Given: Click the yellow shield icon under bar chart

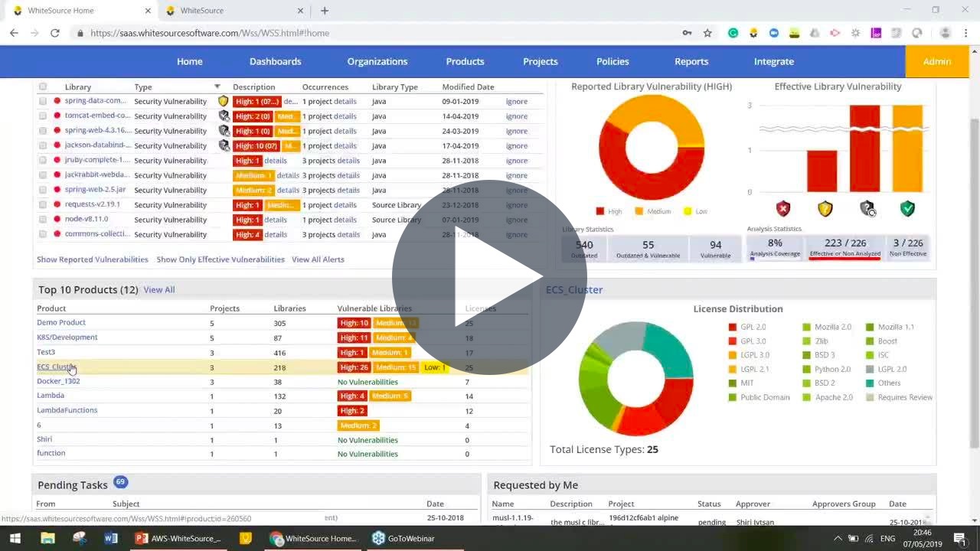Looking at the screenshot, I should click(825, 208).
